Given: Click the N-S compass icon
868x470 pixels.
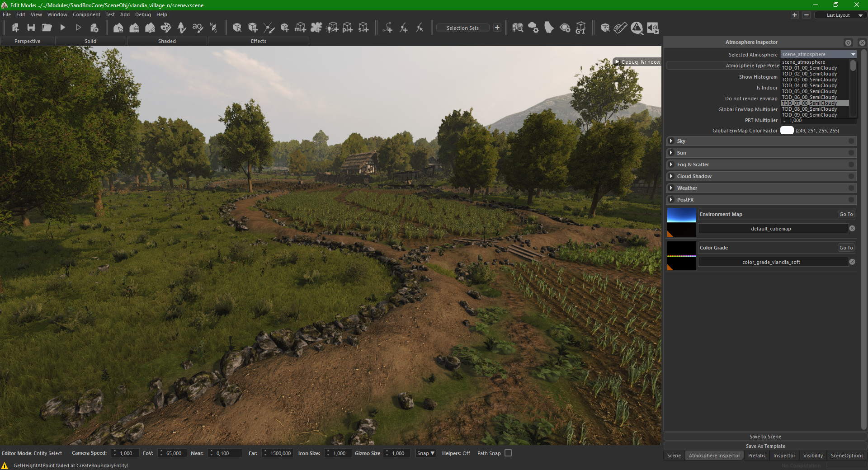Looking at the screenshot, I should [213, 28].
